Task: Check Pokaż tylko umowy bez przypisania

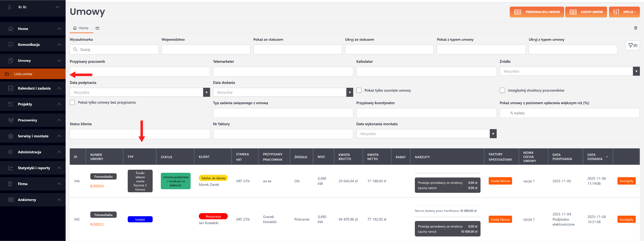Action: pyautogui.click(x=72, y=102)
